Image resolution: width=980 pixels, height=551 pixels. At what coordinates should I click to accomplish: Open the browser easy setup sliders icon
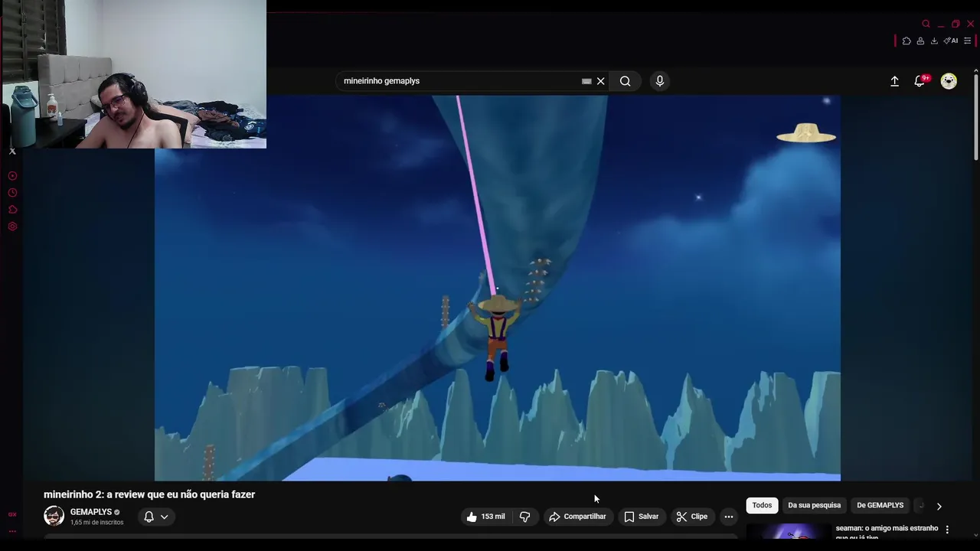point(968,41)
